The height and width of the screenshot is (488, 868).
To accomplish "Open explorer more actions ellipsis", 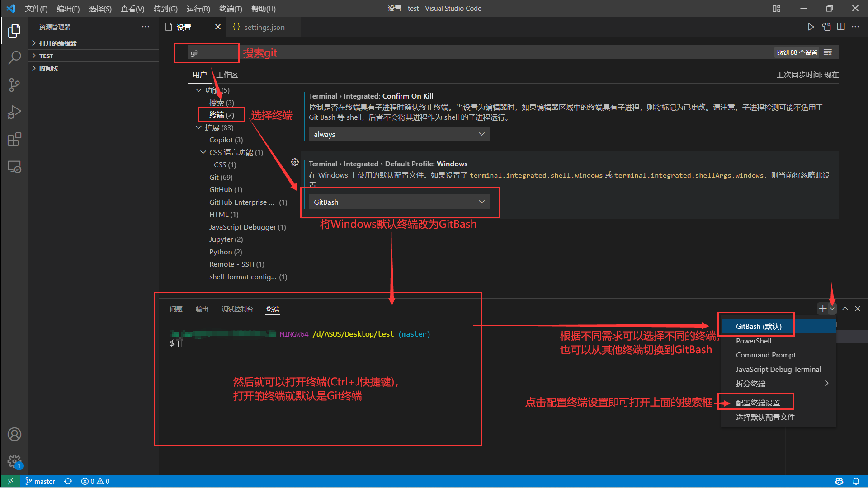I will pyautogui.click(x=145, y=27).
